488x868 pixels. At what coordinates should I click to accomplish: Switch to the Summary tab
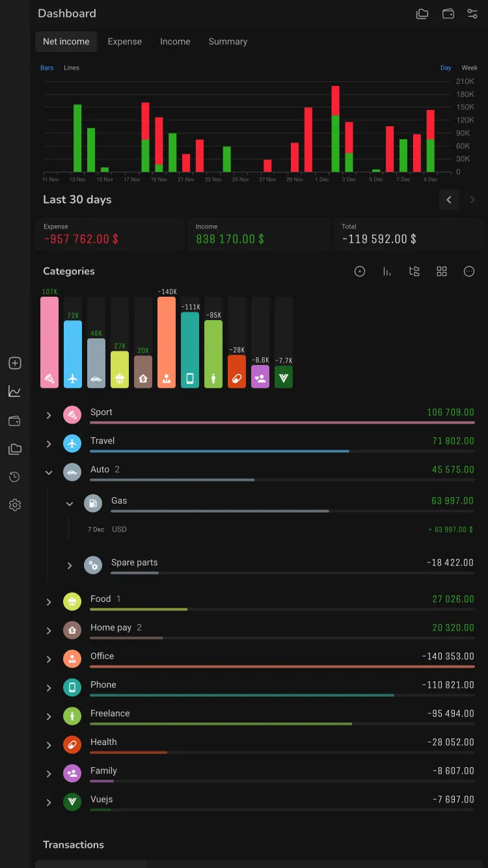[228, 42]
